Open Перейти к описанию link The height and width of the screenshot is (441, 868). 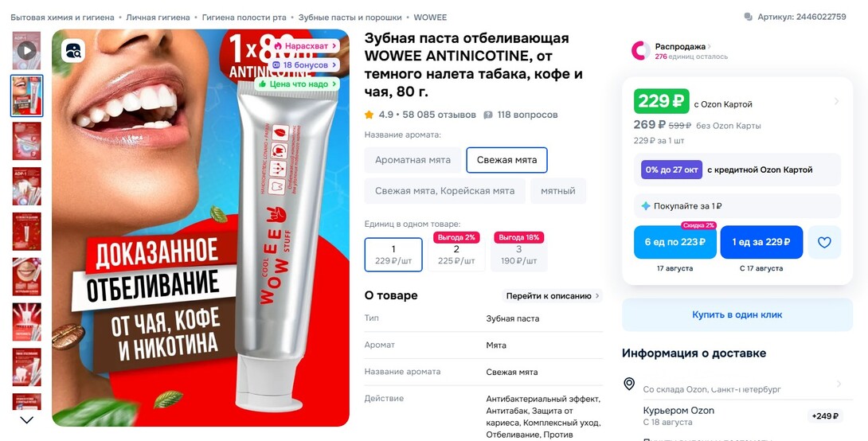click(x=553, y=296)
